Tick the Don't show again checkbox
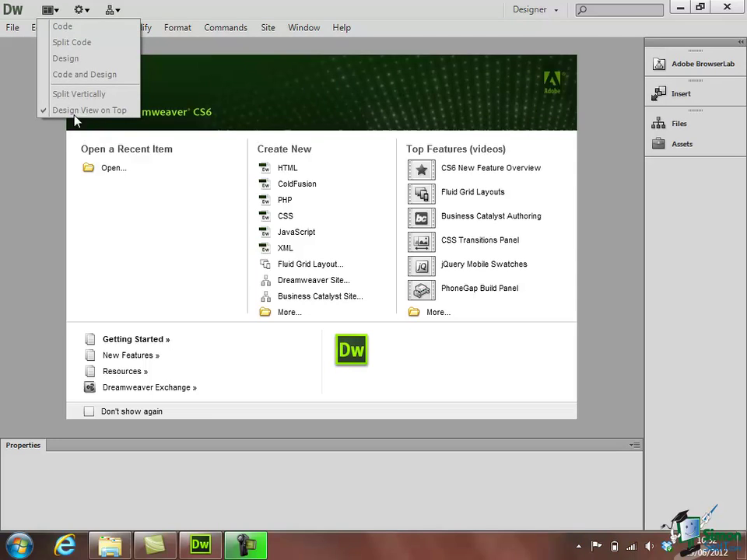The width and height of the screenshot is (747, 560). 89,411
